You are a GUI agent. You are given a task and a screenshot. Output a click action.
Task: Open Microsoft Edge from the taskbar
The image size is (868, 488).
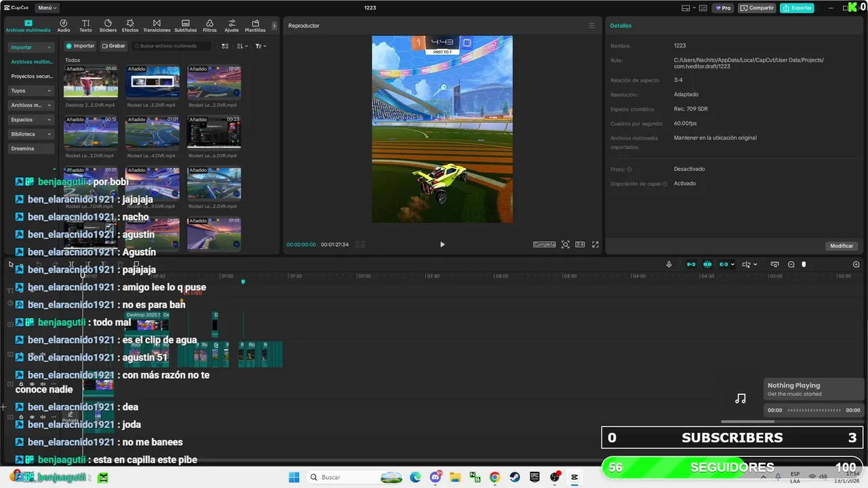click(415, 477)
